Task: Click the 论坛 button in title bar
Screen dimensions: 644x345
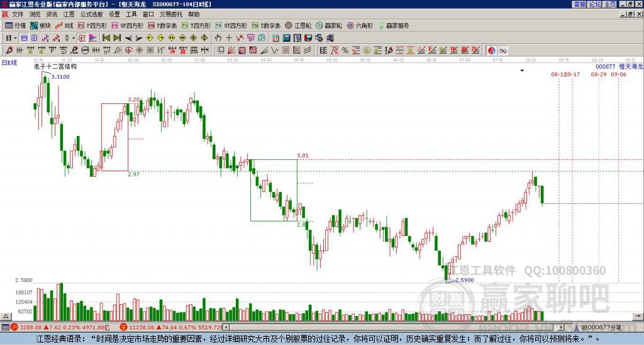Action: [595, 4]
